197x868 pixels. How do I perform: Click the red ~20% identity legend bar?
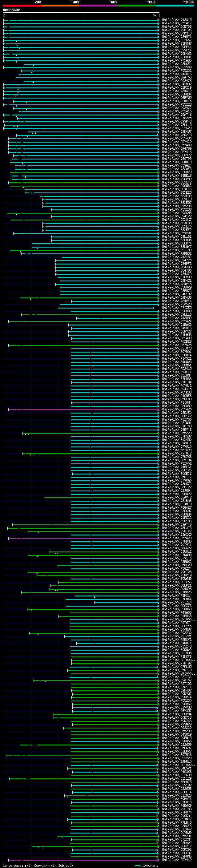(22, 6)
